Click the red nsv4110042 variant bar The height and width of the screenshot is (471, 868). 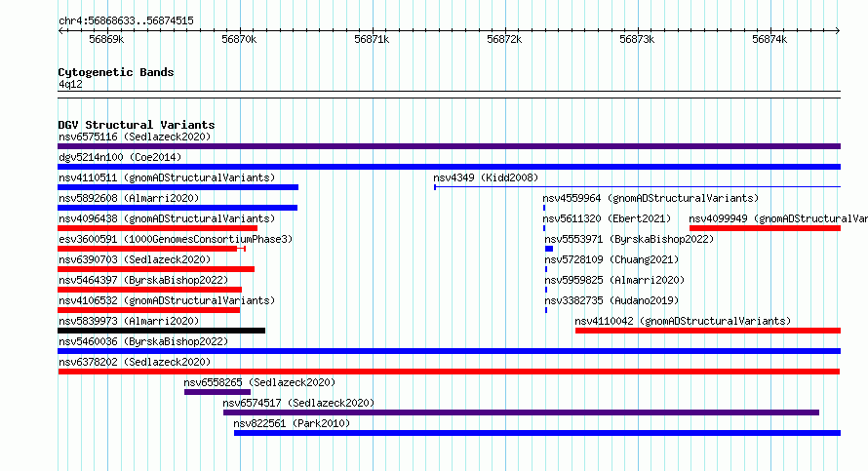708,331
